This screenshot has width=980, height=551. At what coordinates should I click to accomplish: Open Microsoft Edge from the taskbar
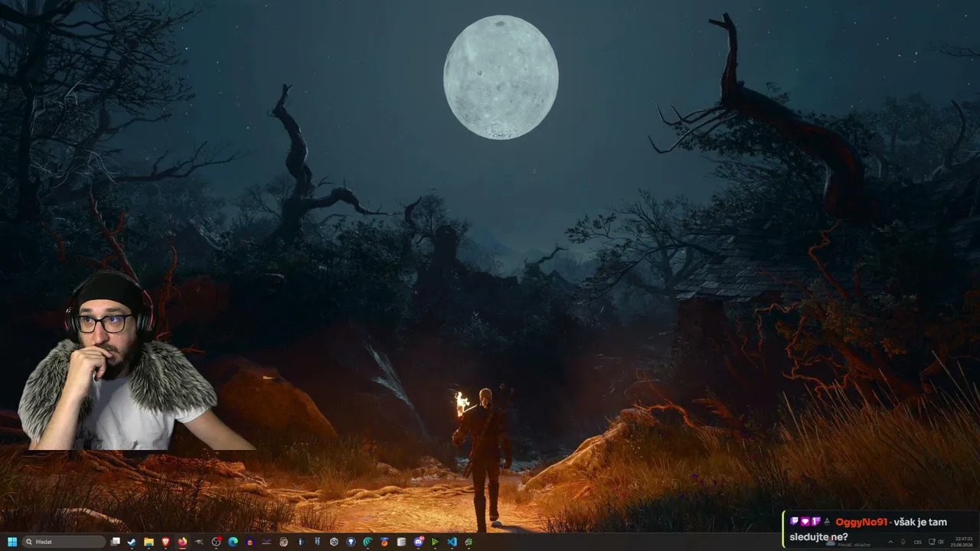[x=234, y=542]
